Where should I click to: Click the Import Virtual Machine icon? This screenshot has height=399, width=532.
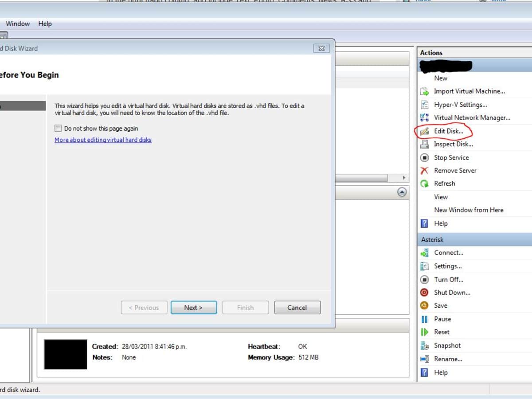[425, 91]
